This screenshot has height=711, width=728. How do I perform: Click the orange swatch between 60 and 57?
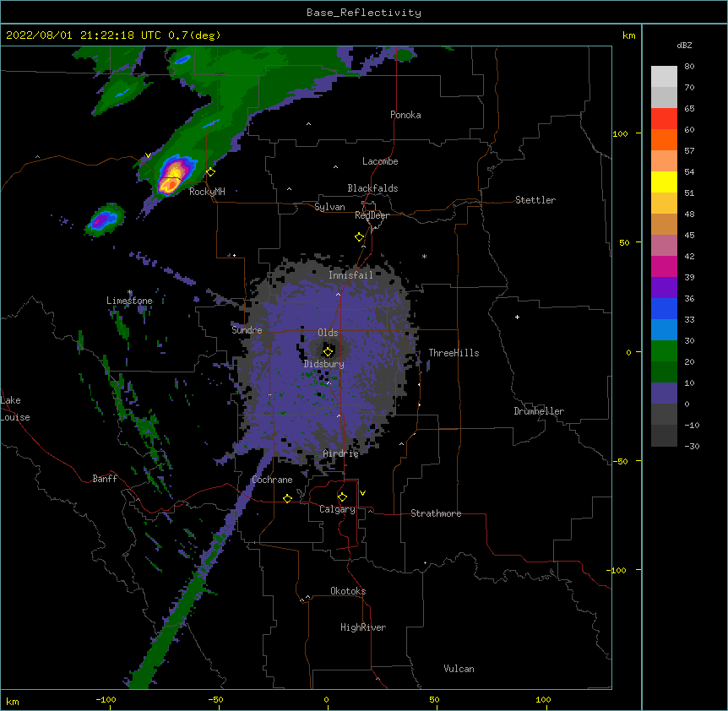click(x=664, y=140)
